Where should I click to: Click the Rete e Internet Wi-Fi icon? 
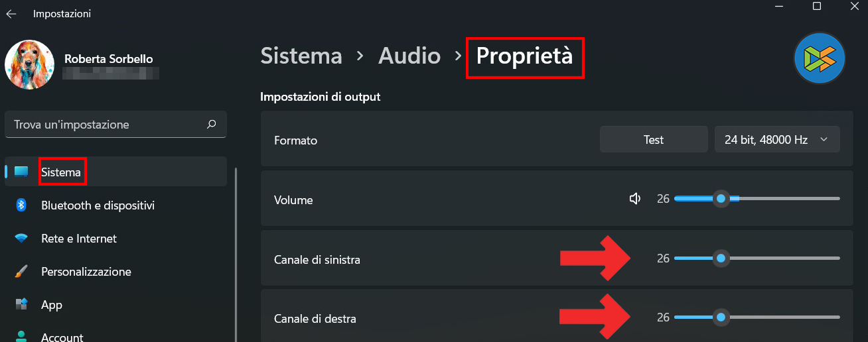pyautogui.click(x=21, y=239)
